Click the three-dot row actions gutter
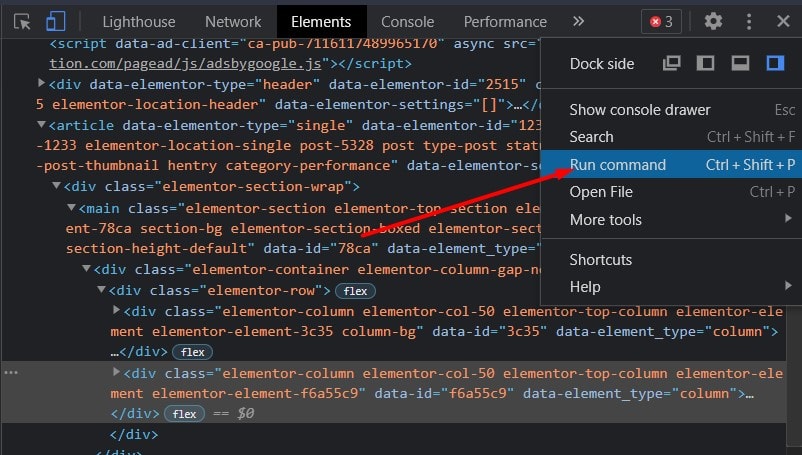 tap(11, 373)
